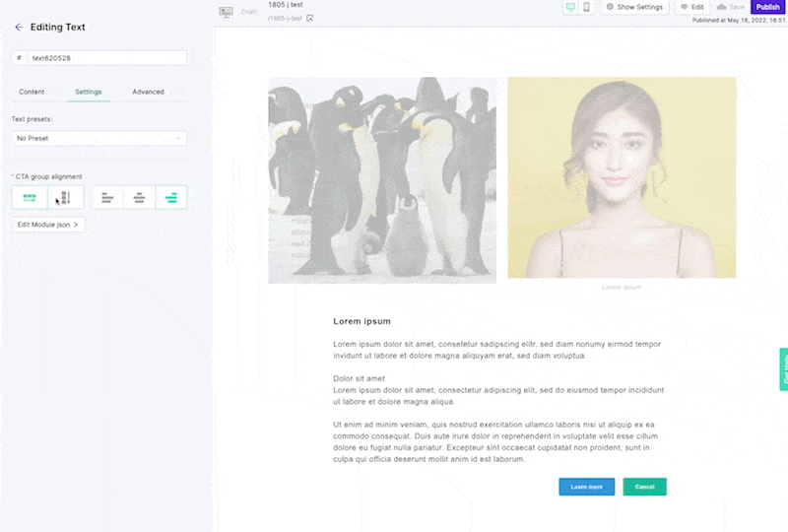Align CTA group to the left
Screen dimensions: 788x532
pos(107,198)
